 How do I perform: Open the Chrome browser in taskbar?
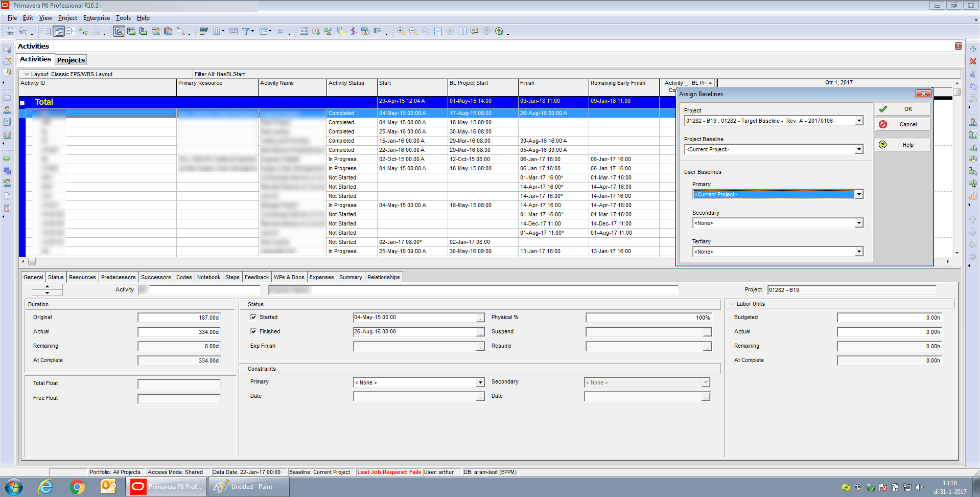coord(77,487)
